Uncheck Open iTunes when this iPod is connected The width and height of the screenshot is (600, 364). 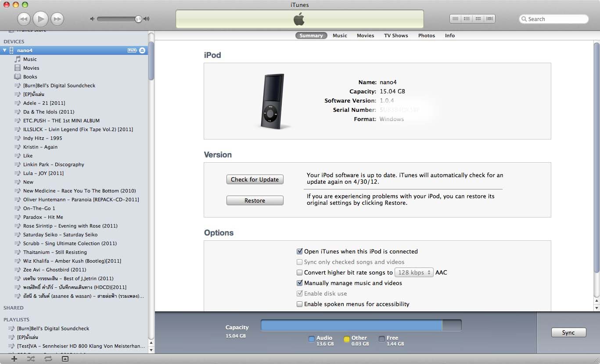point(300,251)
